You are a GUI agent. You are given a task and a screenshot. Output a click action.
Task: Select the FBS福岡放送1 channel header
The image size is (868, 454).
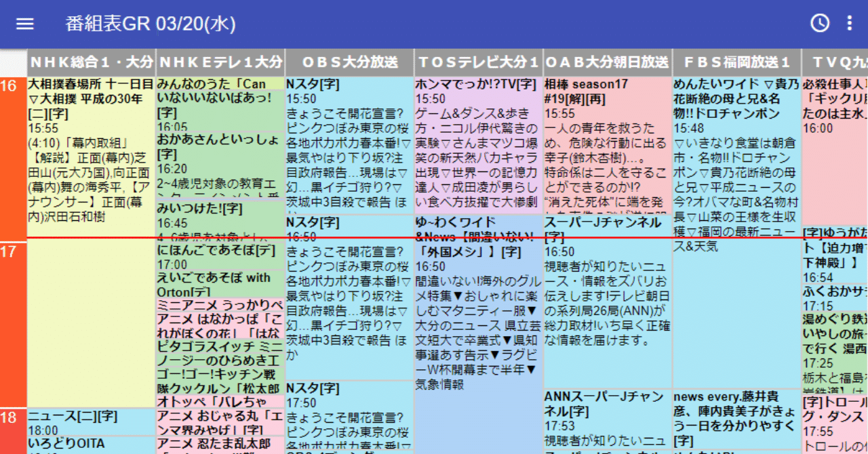point(737,62)
